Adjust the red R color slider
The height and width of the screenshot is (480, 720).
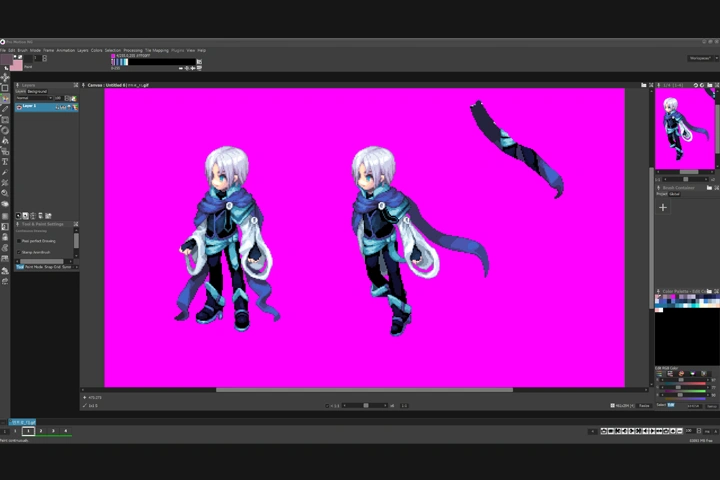(x=683, y=380)
